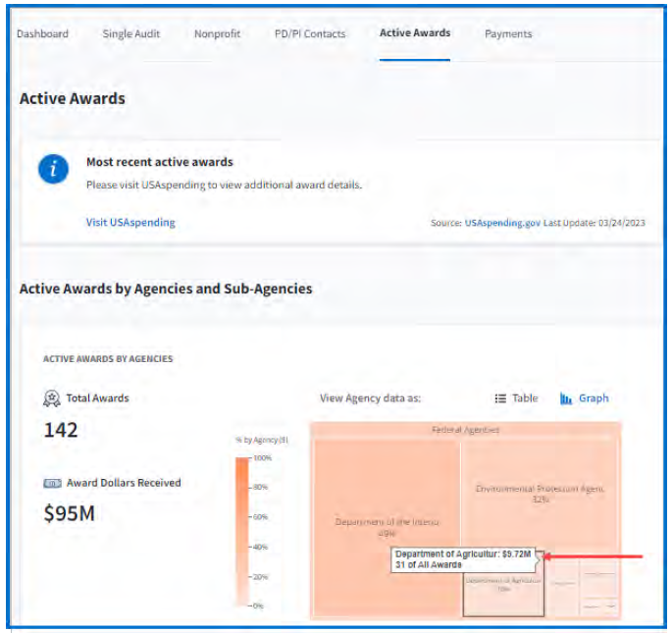
Task: Click the Federal Agencies treemap header
Action: pyautogui.click(x=466, y=430)
